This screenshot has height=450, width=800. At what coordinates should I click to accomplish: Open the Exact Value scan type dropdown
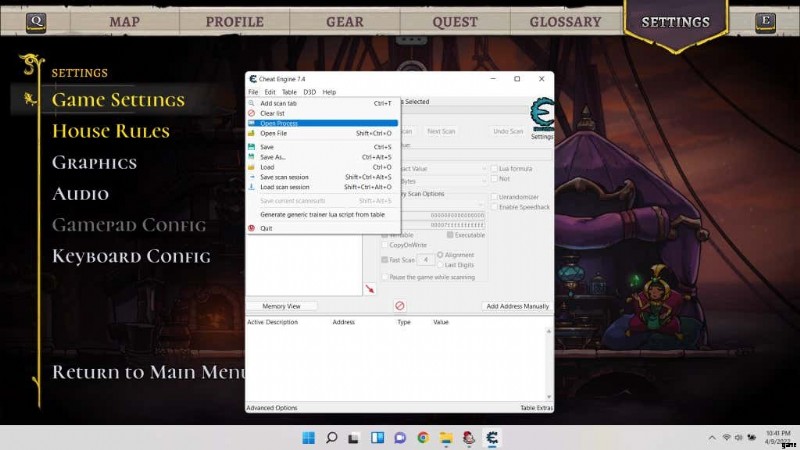pos(443,168)
